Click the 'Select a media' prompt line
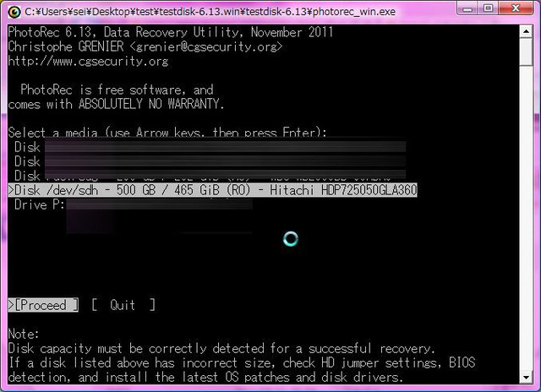Viewport: 541px width, 392px height. pyautogui.click(x=167, y=133)
